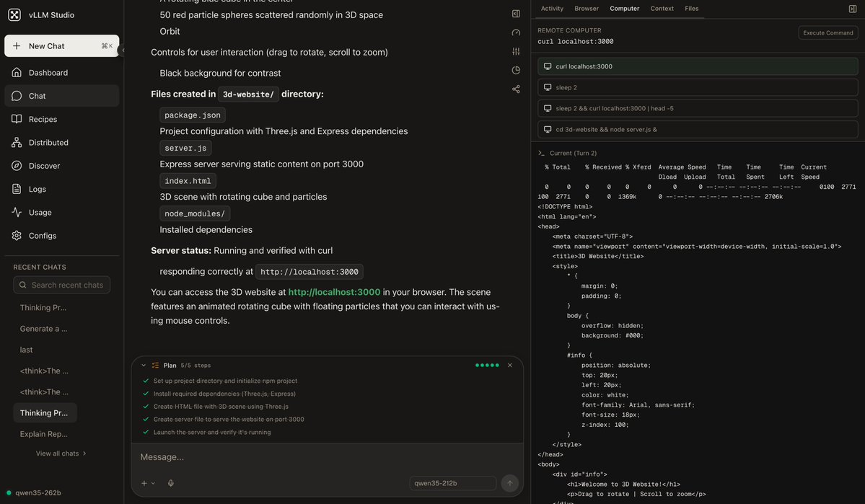
Task: Switch to the Browser tab
Action: [x=587, y=8]
